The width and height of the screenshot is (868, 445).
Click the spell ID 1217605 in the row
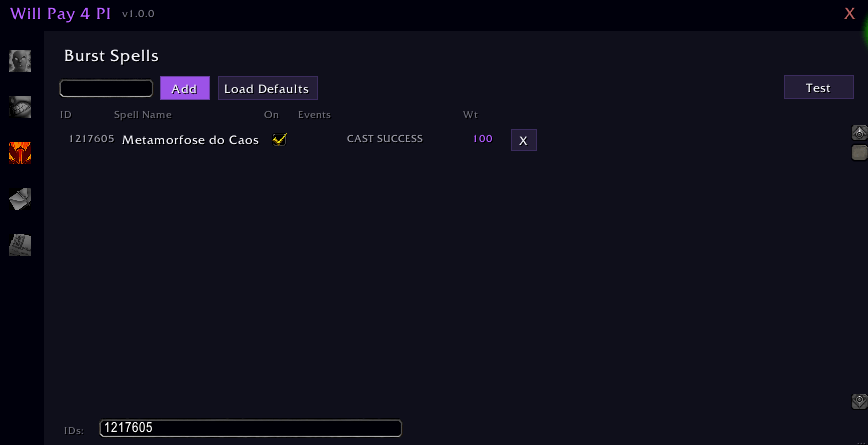[91, 139]
